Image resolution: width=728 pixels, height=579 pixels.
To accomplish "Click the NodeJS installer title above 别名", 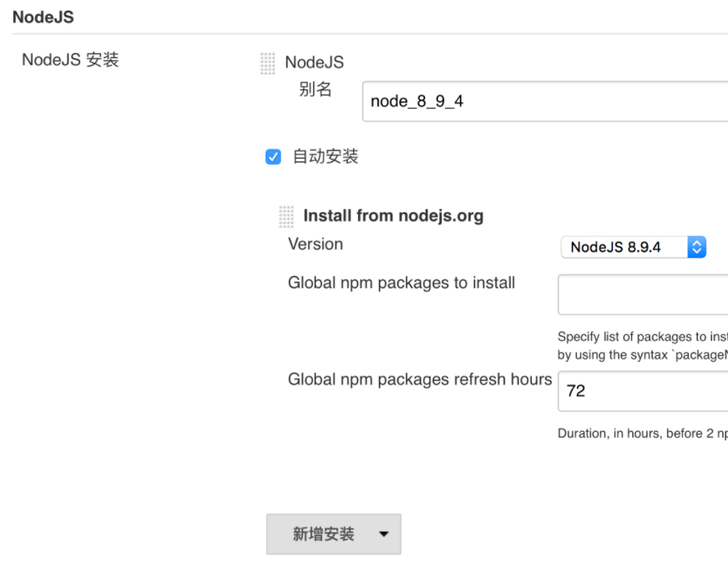I will pyautogui.click(x=314, y=63).
